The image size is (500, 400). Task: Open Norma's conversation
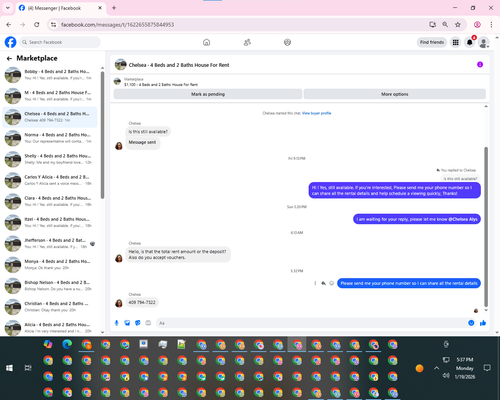click(x=50, y=138)
